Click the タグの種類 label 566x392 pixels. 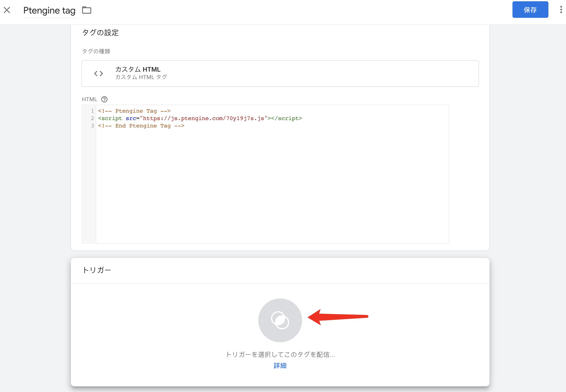pos(96,51)
